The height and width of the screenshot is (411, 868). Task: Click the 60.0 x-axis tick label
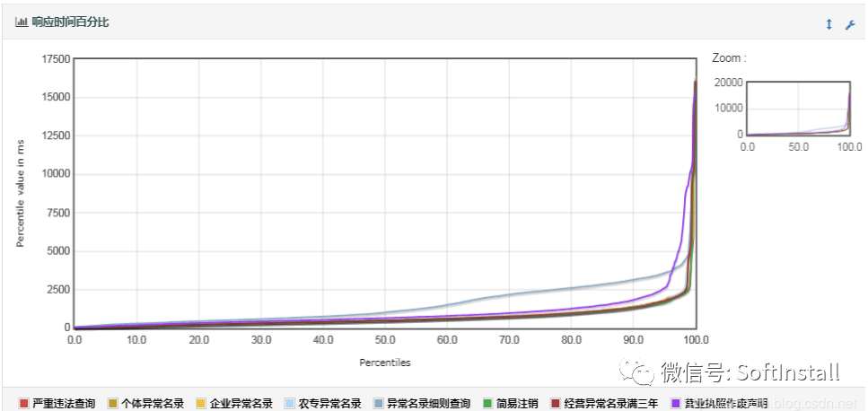pos(447,338)
